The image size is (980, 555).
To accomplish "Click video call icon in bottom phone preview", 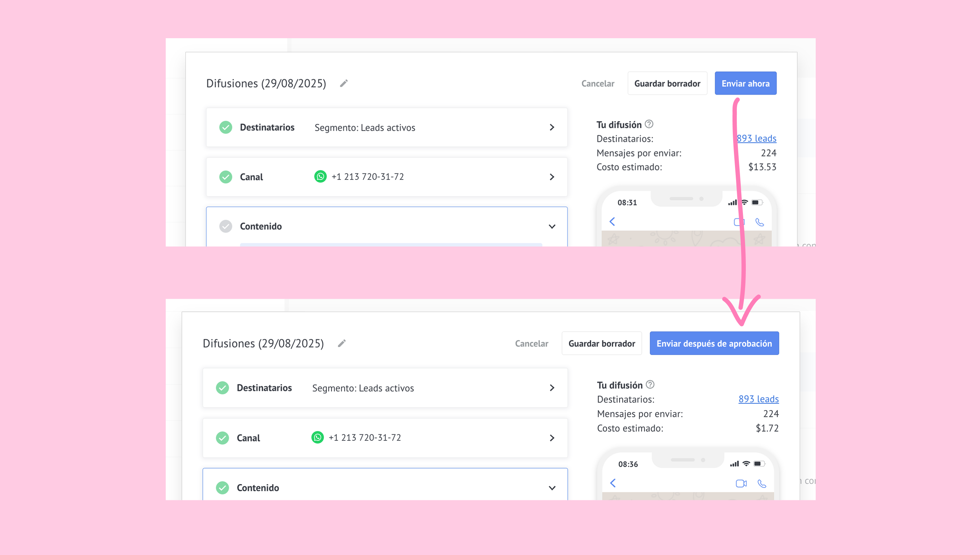I will (x=741, y=483).
